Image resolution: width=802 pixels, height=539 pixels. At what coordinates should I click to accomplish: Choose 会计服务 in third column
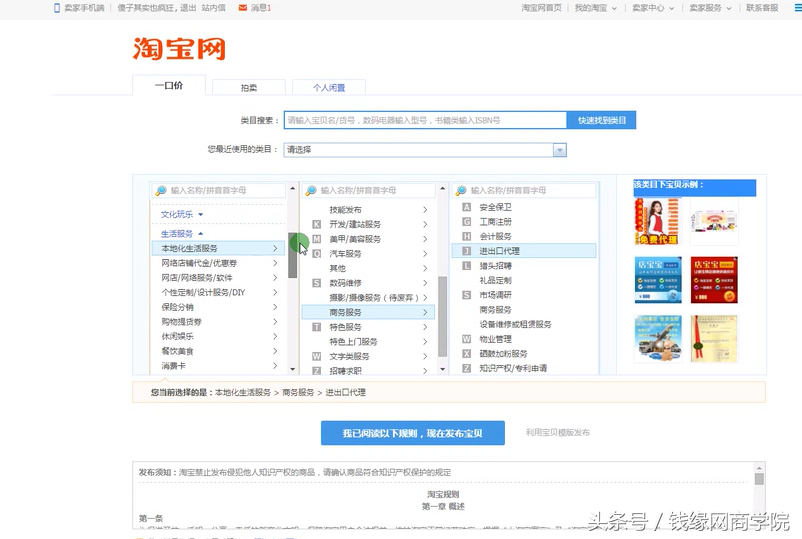point(524,236)
